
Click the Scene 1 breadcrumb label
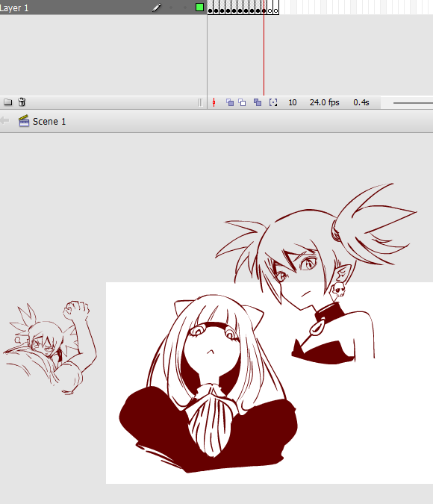click(x=49, y=122)
